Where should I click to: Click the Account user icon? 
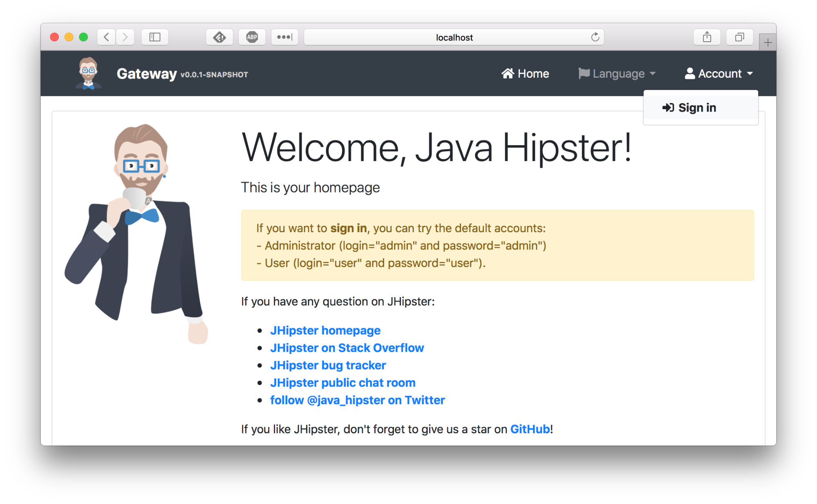click(x=690, y=74)
